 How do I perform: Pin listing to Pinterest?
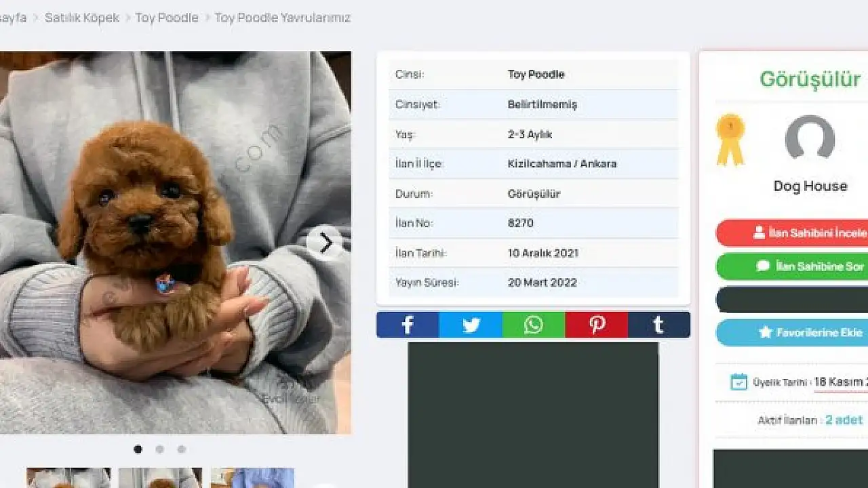coord(597,325)
